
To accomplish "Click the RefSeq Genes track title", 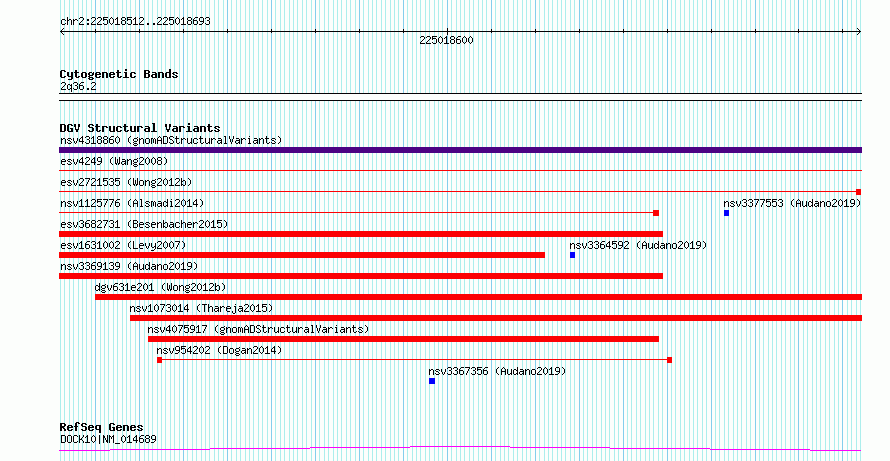I will pos(102,427).
